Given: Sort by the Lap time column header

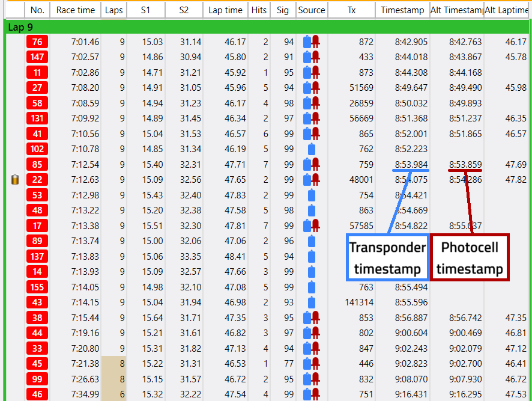Looking at the screenshot, I should (x=226, y=10).
